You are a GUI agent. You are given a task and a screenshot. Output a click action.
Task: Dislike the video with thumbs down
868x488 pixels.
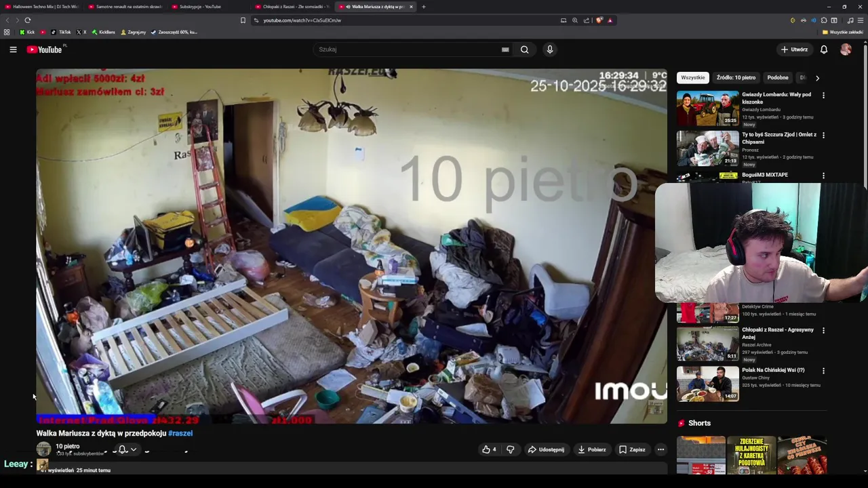(511, 449)
